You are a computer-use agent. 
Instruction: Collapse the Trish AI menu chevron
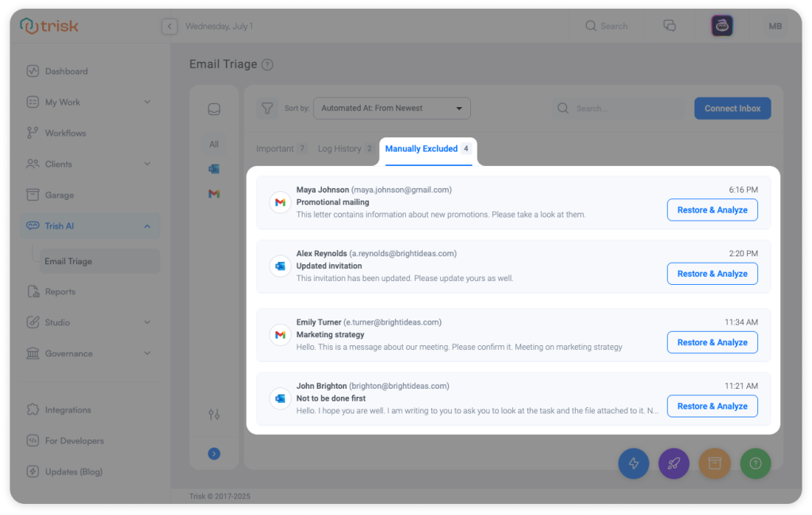coord(147,226)
